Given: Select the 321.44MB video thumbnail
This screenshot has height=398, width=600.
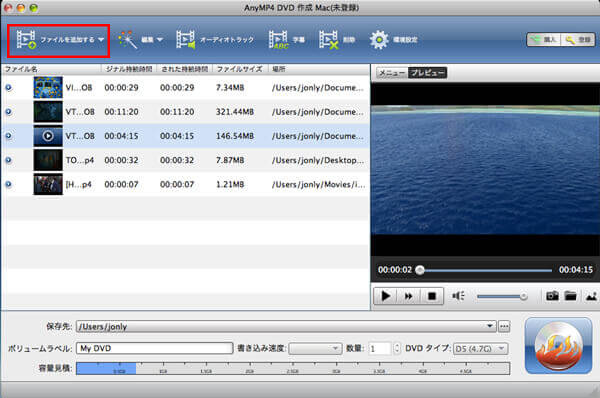Looking at the screenshot, I should click(x=48, y=112).
